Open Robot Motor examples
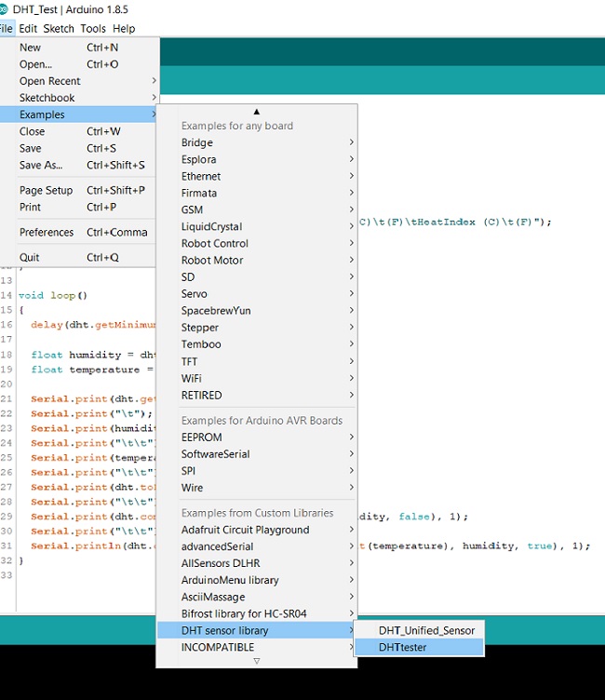 (x=257, y=261)
